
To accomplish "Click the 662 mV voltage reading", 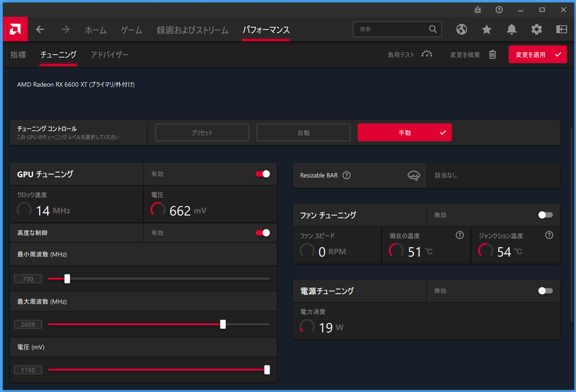I will click(x=188, y=211).
